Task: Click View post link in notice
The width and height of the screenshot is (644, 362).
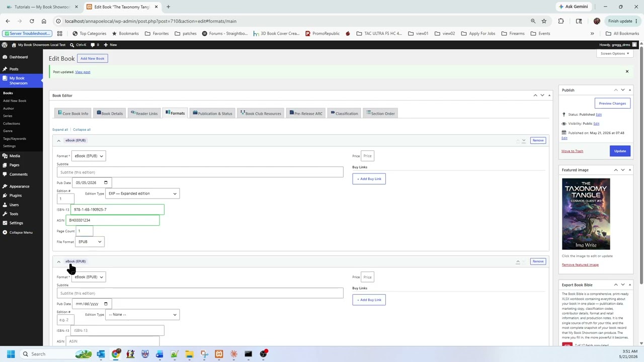Action: (x=83, y=72)
